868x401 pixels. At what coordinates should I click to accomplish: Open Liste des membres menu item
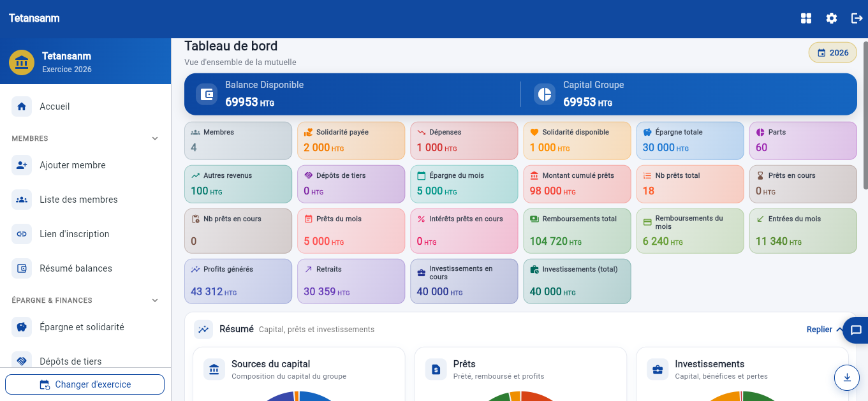(85, 200)
